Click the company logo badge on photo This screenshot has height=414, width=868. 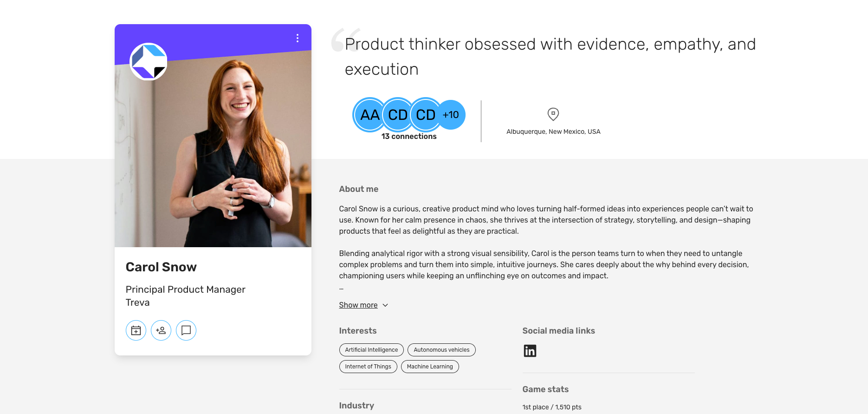point(149,61)
